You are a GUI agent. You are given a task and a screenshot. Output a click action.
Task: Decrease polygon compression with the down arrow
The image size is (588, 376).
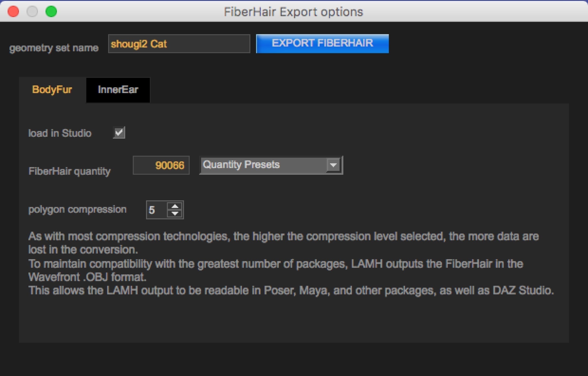(x=175, y=213)
